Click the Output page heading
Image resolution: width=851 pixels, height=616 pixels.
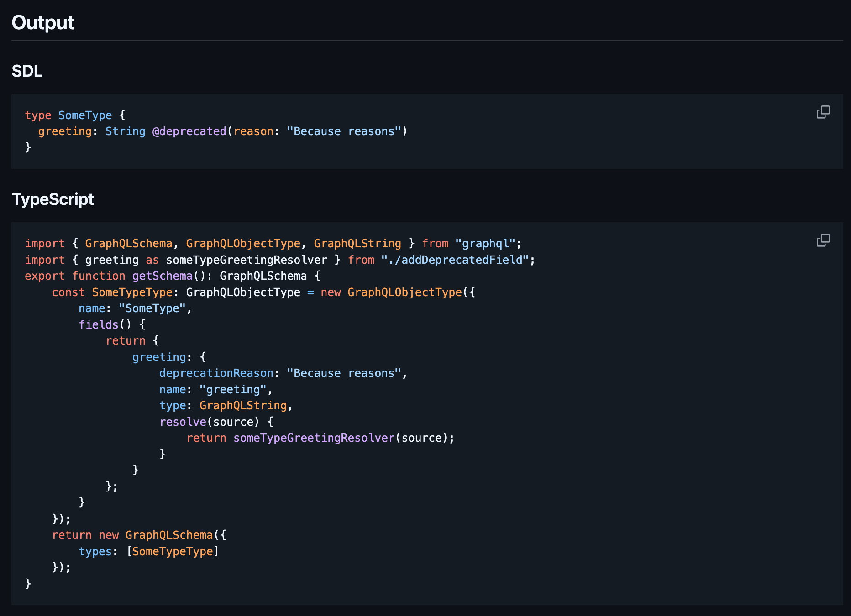point(42,22)
